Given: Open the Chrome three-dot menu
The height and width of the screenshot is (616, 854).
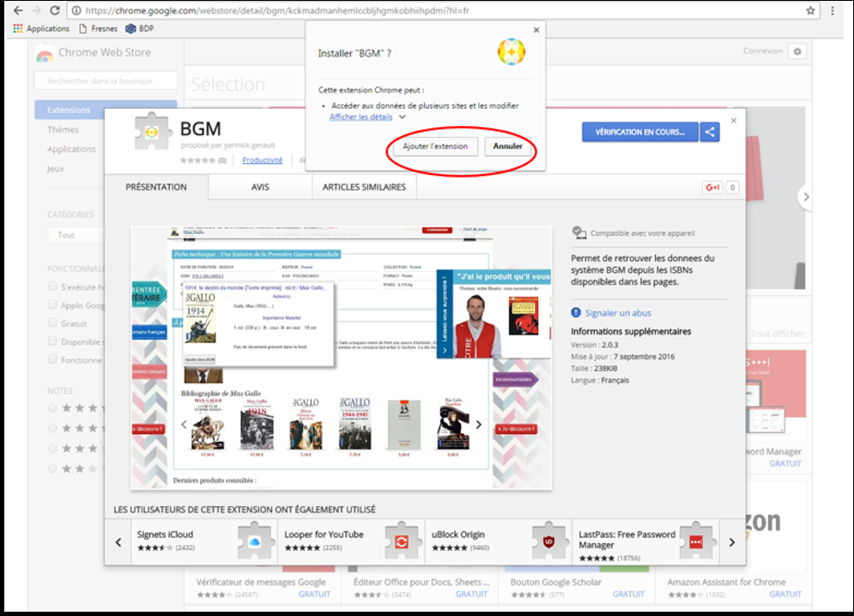Looking at the screenshot, I should (x=833, y=10).
